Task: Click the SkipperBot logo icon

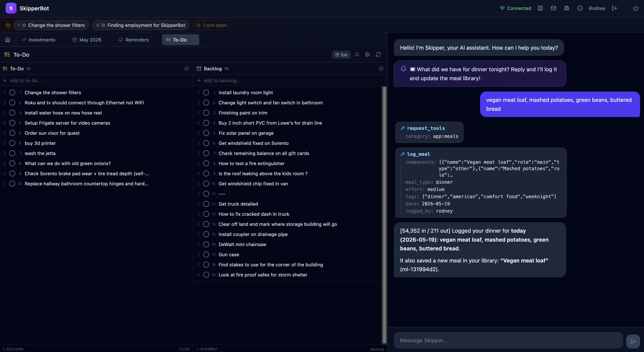Action: click(x=11, y=8)
